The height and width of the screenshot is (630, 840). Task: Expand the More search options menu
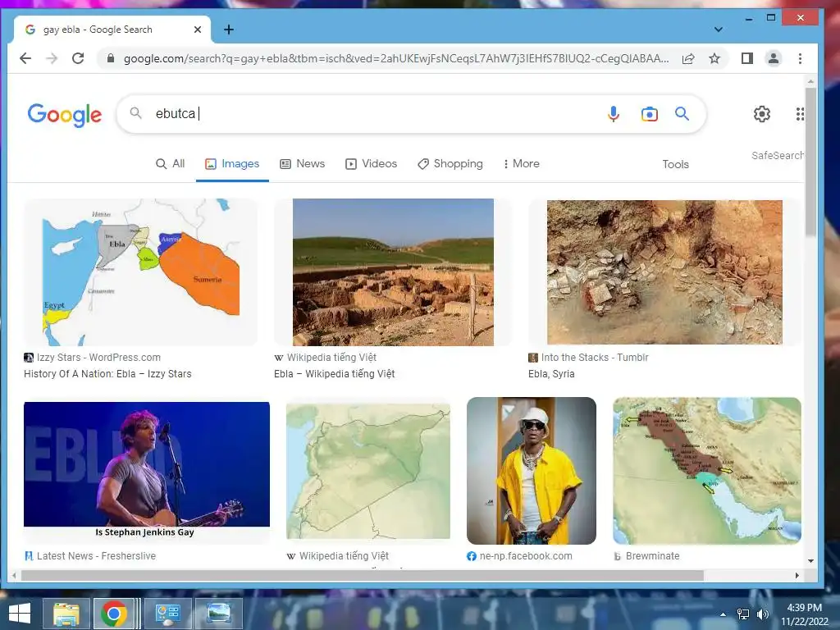[521, 164]
